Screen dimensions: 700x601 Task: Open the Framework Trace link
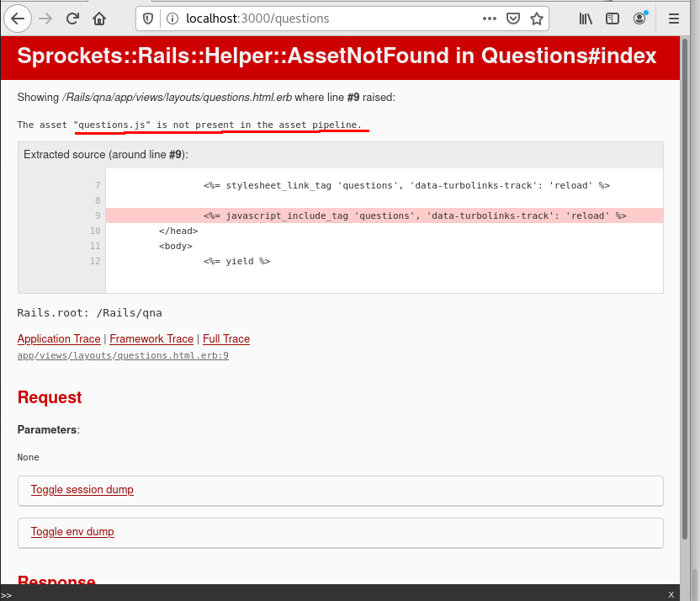click(151, 339)
